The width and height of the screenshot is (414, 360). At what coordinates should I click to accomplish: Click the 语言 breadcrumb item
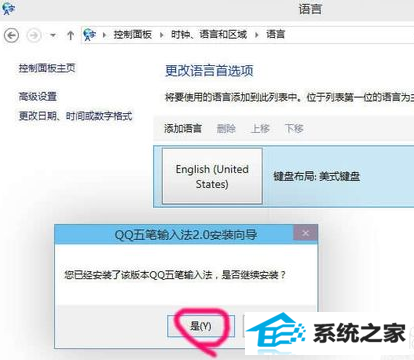(x=275, y=34)
